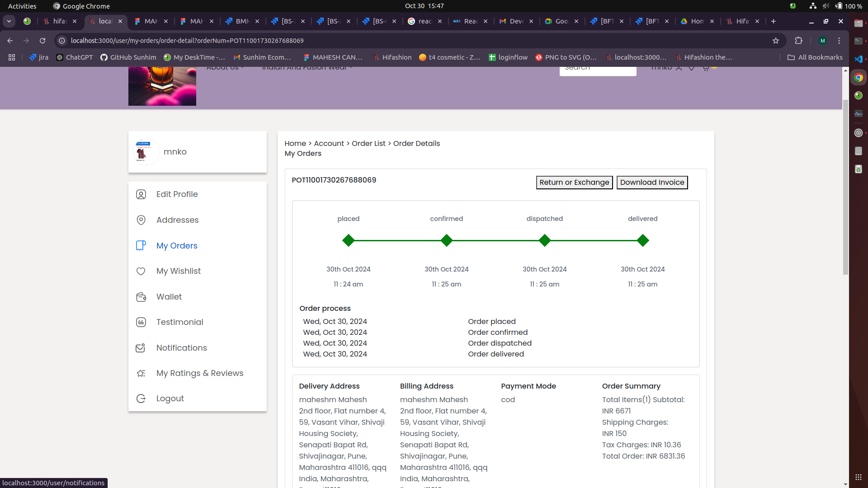This screenshot has width=868, height=488.
Task: Show Applications grid at dock bottom
Action: 859,477
